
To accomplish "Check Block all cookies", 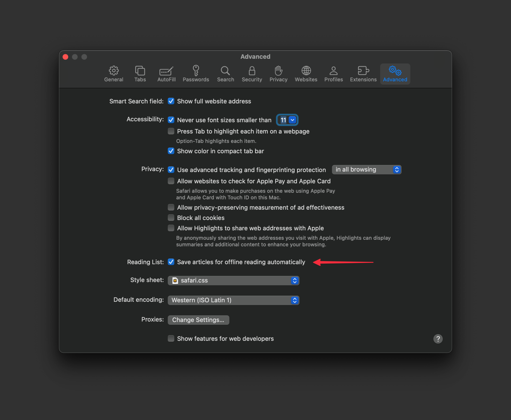I will [x=171, y=218].
